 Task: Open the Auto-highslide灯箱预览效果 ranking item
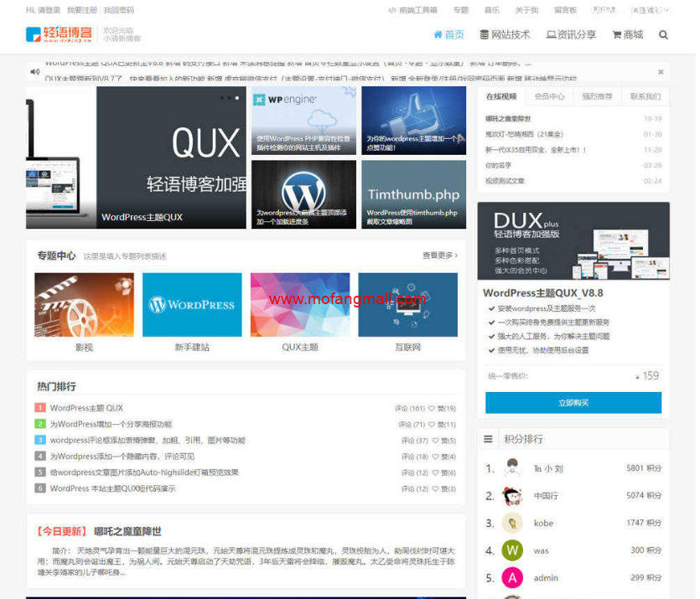click(x=144, y=472)
